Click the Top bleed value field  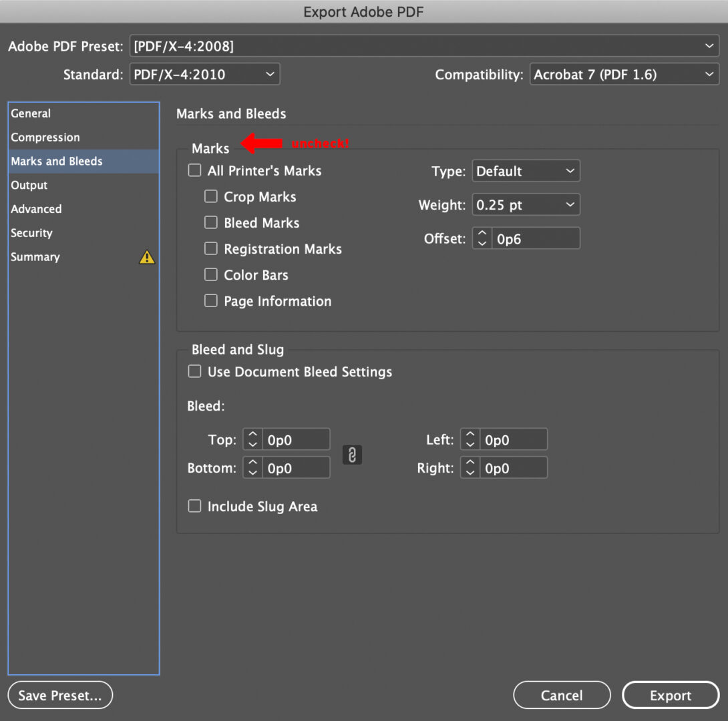pos(295,440)
